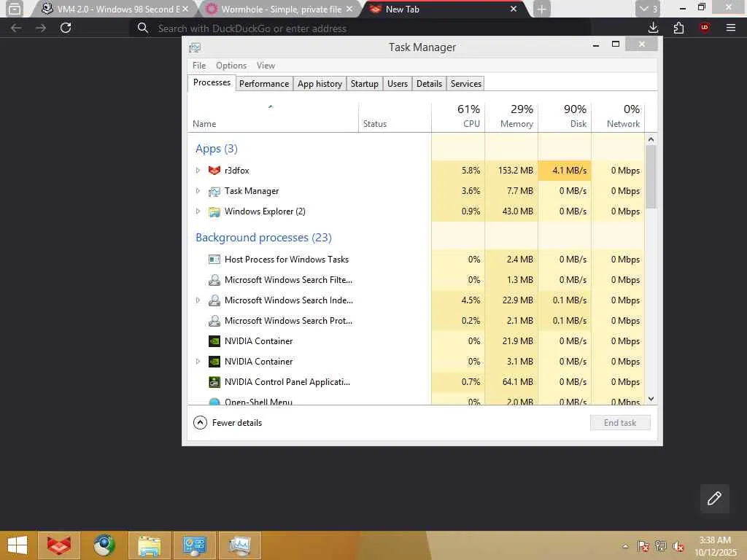Screen dimensions: 747x560
Task: Switch to the App history tab
Action: (320, 84)
